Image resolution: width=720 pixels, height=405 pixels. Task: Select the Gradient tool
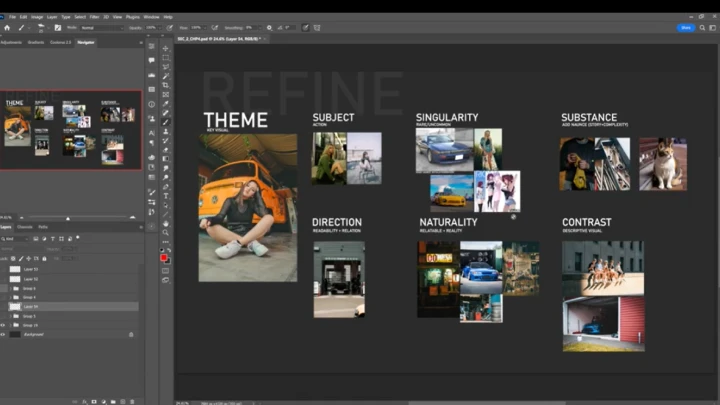(166, 159)
